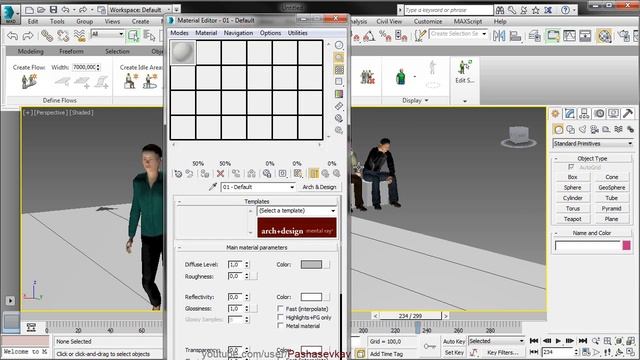
Task: Enable Highlights+FG only checkbox
Action: pos(280,317)
